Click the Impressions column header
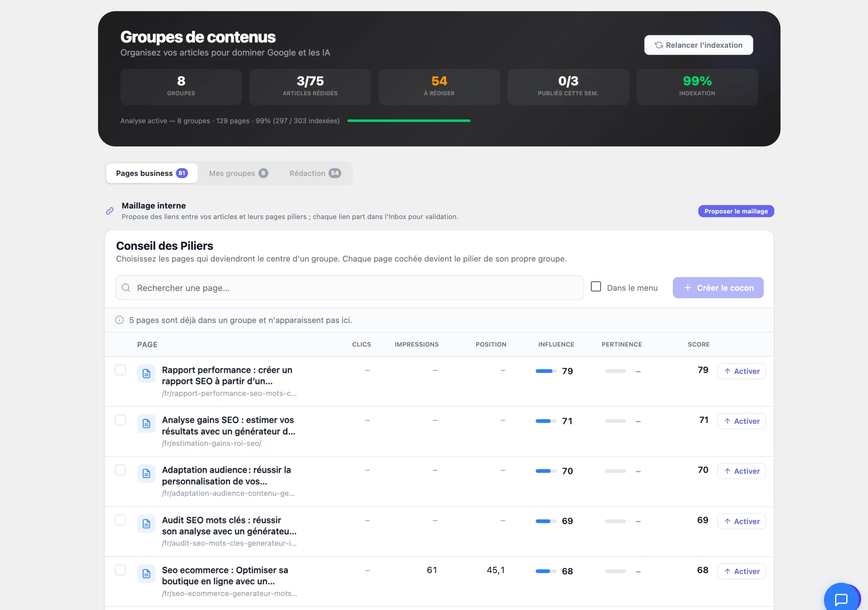 (x=417, y=344)
